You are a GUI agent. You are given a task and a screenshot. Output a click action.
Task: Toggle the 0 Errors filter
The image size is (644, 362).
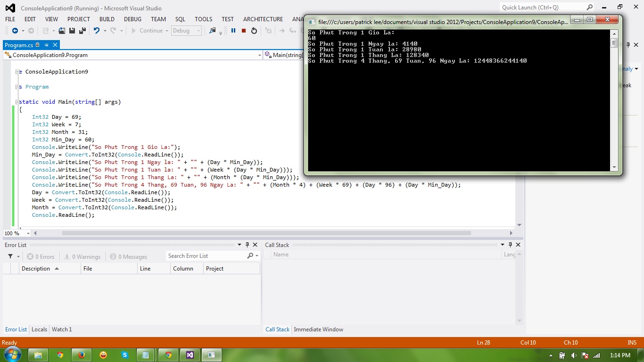pos(41,257)
